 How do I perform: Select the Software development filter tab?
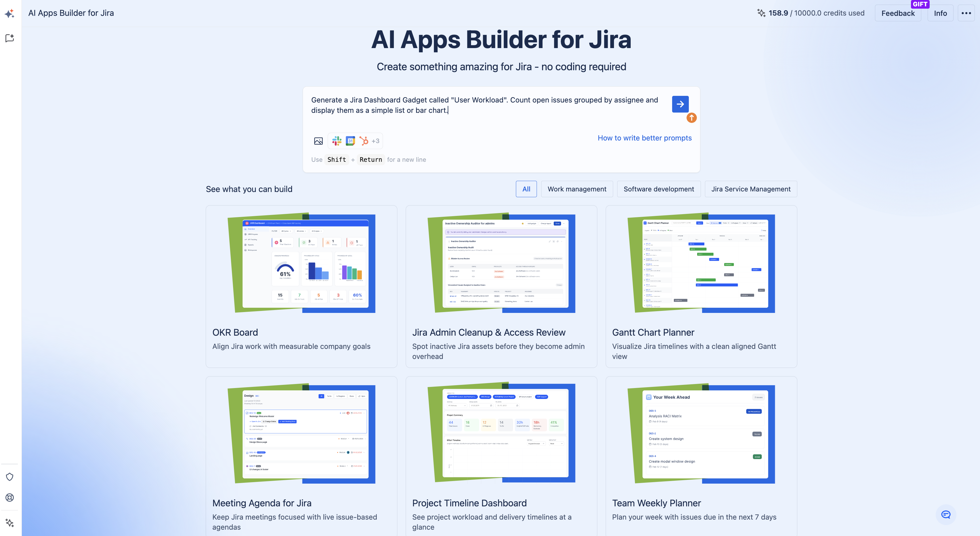[x=659, y=189]
